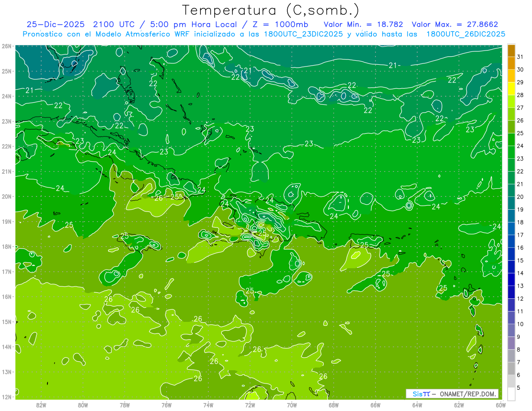Click the '26N' latitude axis label
This screenshot has height=411, width=532.
6,46
